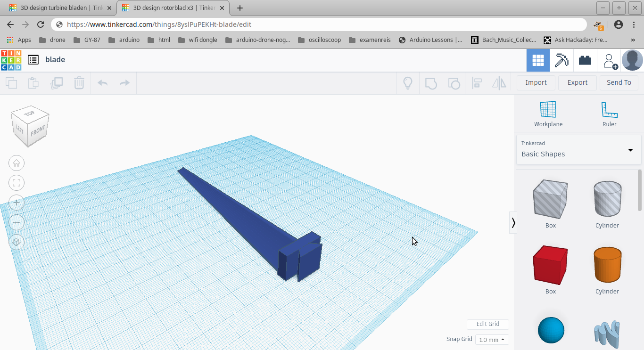The height and width of the screenshot is (350, 644).
Task: Click the design name blade
Action: click(x=55, y=59)
